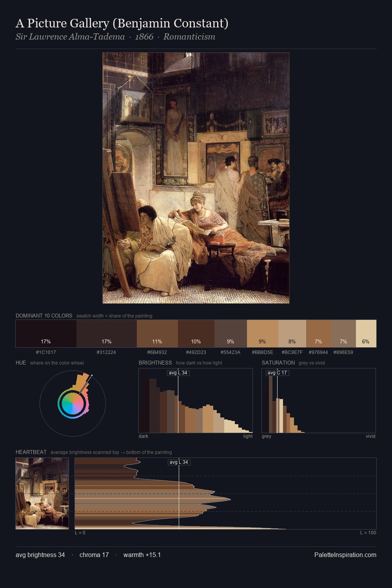Click the HEARTBEAT section heading
The width and height of the screenshot is (392, 588).
pyautogui.click(x=31, y=452)
